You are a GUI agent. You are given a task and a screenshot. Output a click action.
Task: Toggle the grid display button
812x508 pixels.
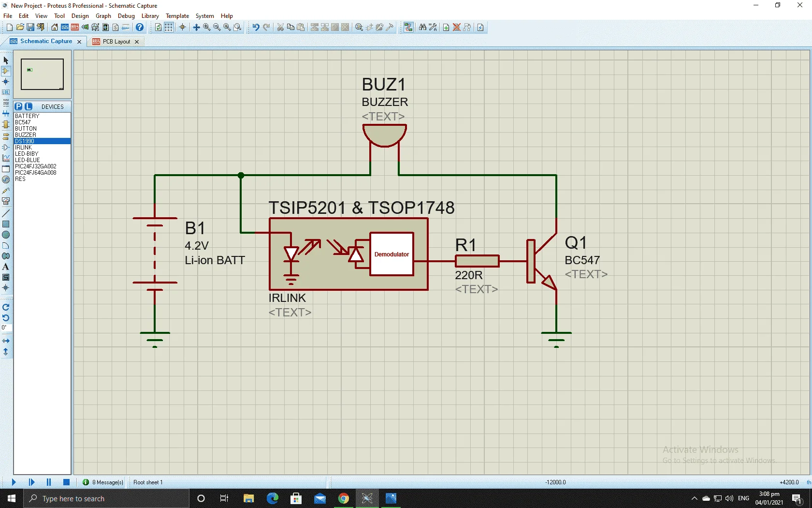pyautogui.click(x=169, y=28)
